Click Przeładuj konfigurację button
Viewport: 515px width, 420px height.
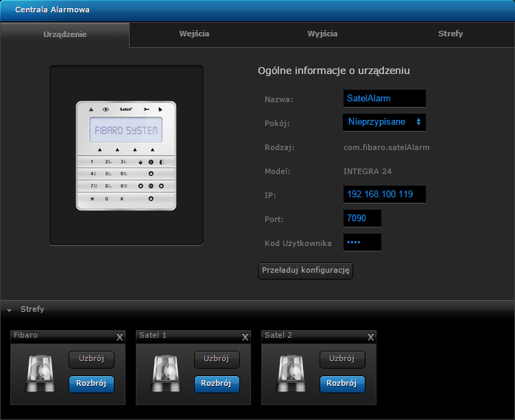coord(305,271)
